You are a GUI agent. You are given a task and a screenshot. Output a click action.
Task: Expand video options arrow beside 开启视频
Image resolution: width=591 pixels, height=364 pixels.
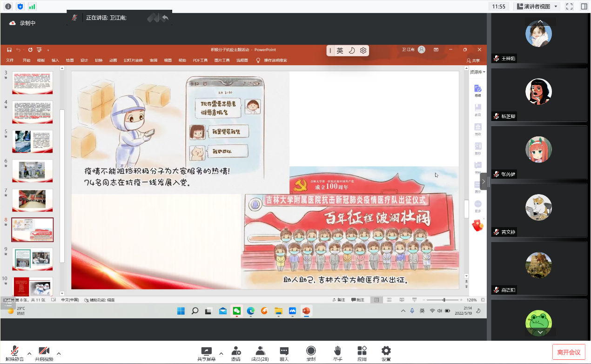point(59,353)
